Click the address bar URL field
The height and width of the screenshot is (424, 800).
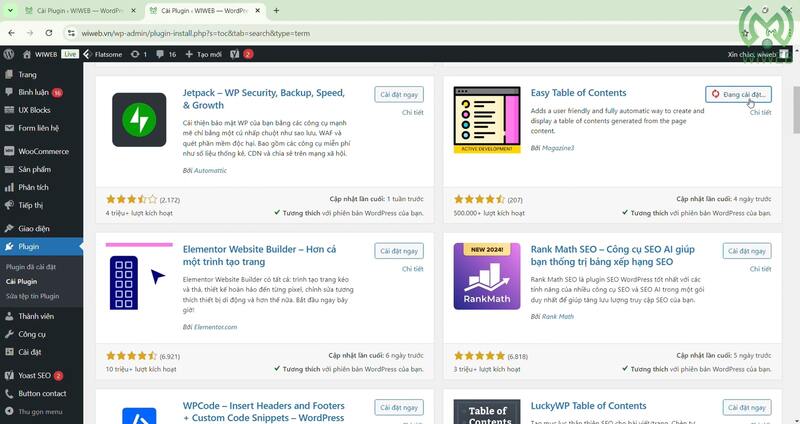(398, 33)
